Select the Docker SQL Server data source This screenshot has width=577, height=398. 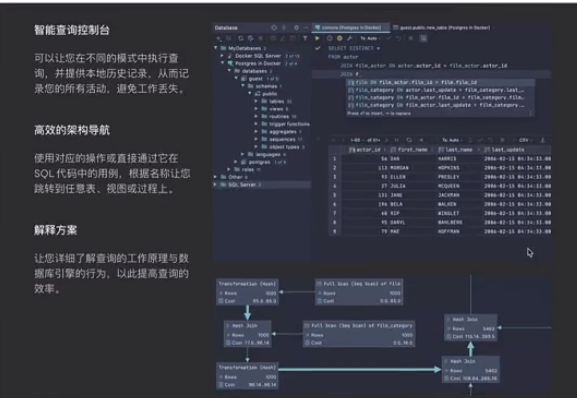tap(258, 56)
